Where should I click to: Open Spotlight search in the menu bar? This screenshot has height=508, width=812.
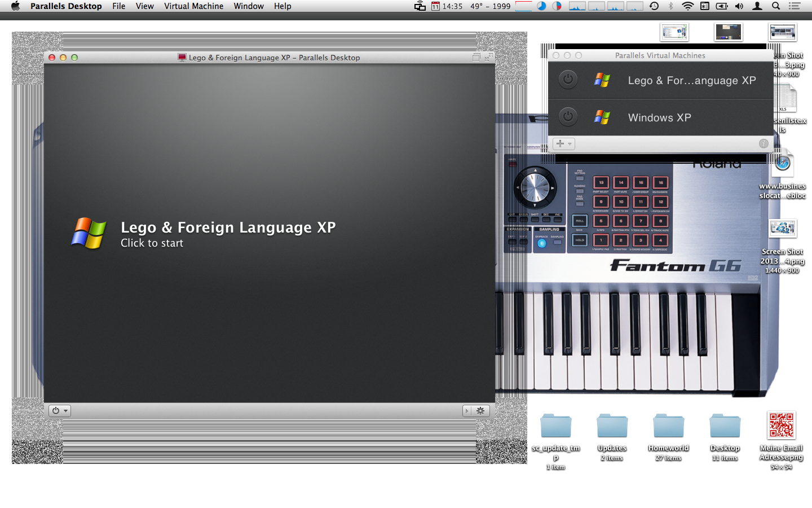coord(776,6)
